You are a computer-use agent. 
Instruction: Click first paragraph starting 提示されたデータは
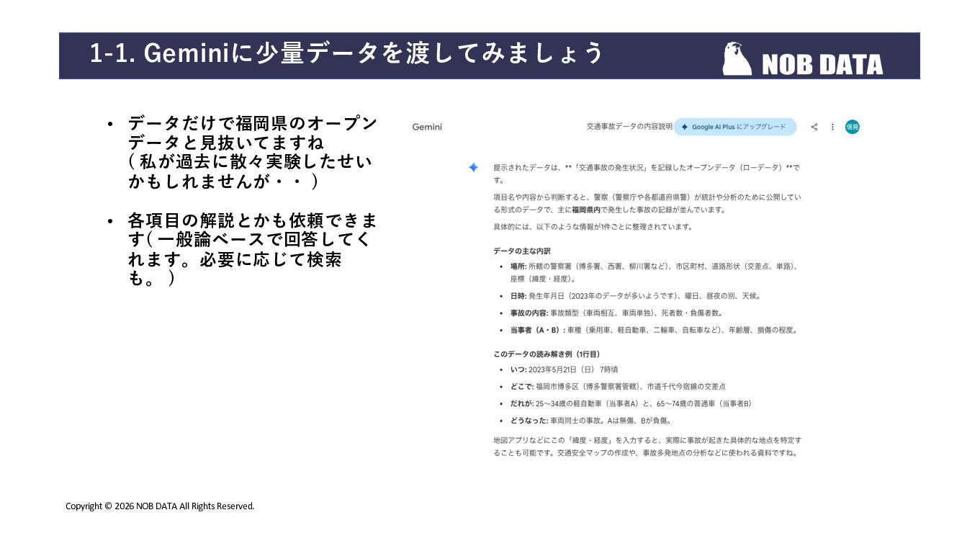[647, 174]
